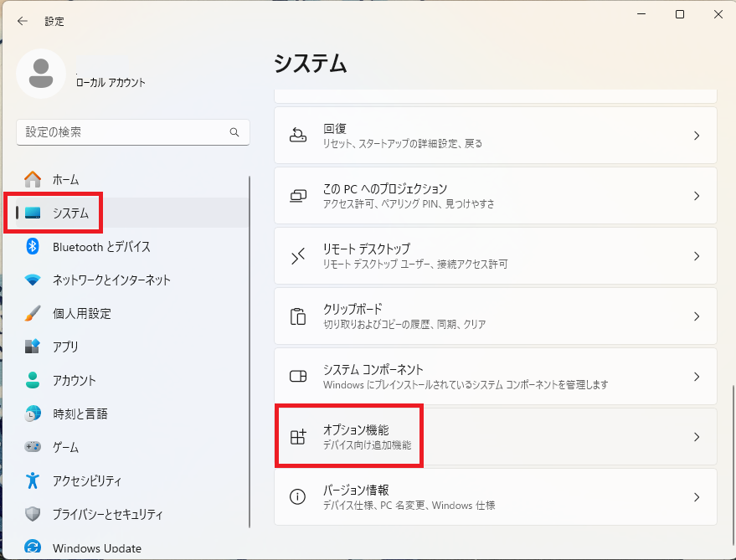Click the 回復 recovery icon

[x=297, y=136]
